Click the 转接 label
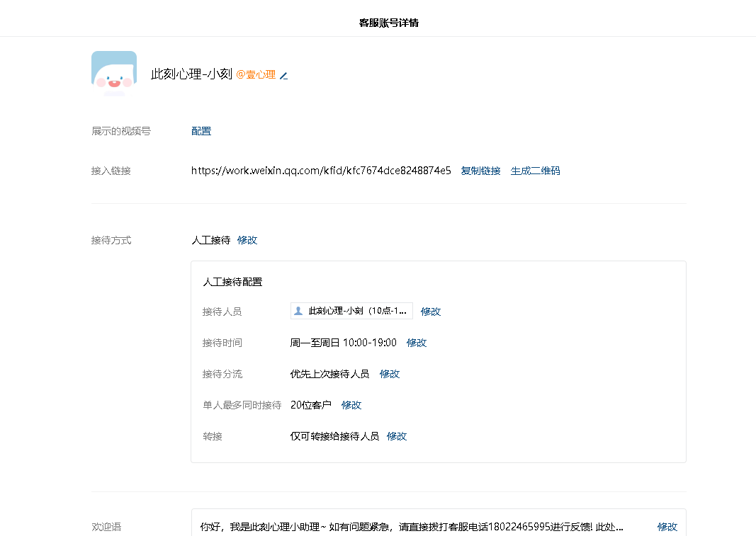 [x=212, y=436]
